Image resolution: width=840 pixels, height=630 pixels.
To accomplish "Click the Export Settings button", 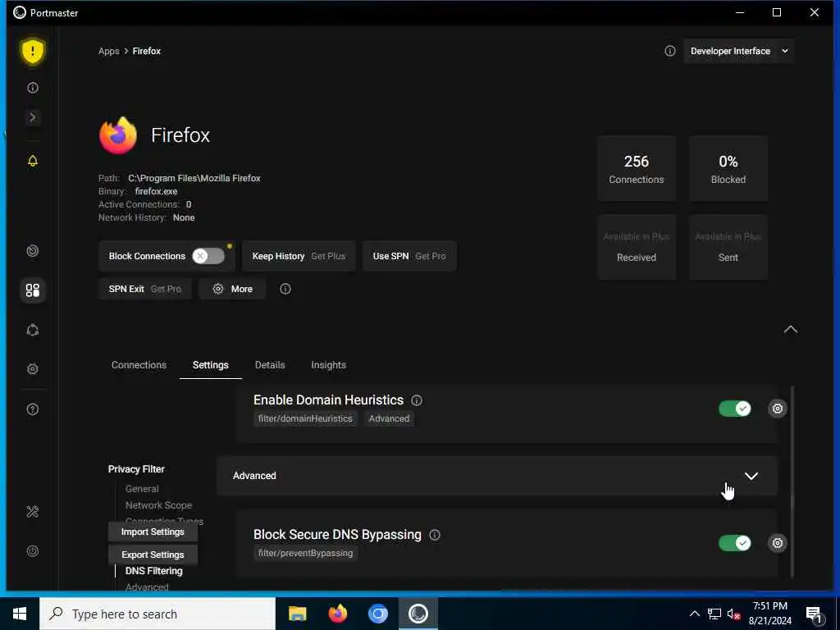I will click(153, 555).
